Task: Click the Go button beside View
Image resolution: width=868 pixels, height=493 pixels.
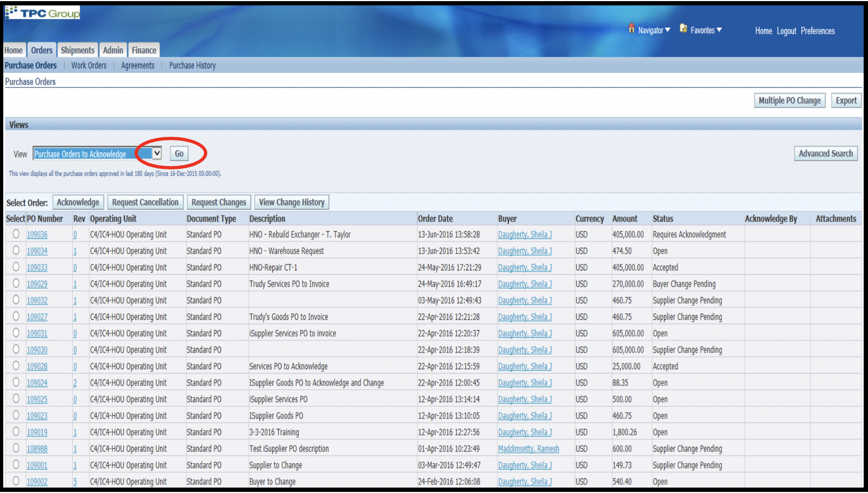Action: pyautogui.click(x=179, y=154)
